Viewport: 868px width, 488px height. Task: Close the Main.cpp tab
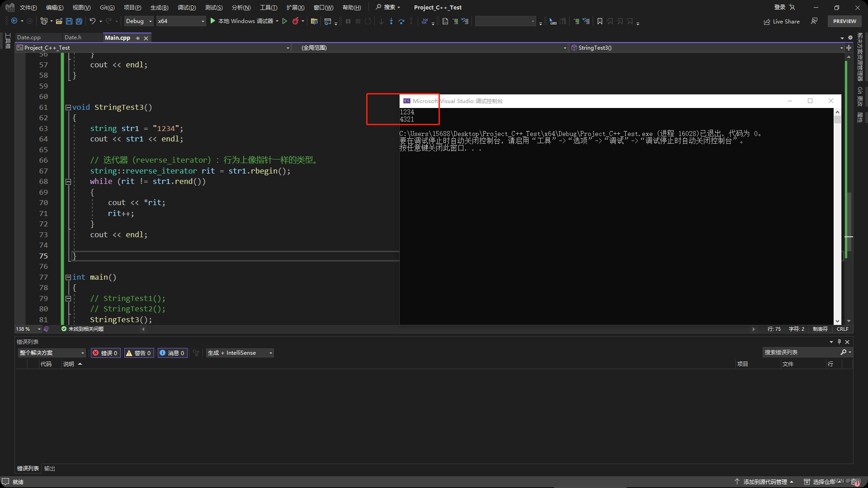click(x=146, y=38)
